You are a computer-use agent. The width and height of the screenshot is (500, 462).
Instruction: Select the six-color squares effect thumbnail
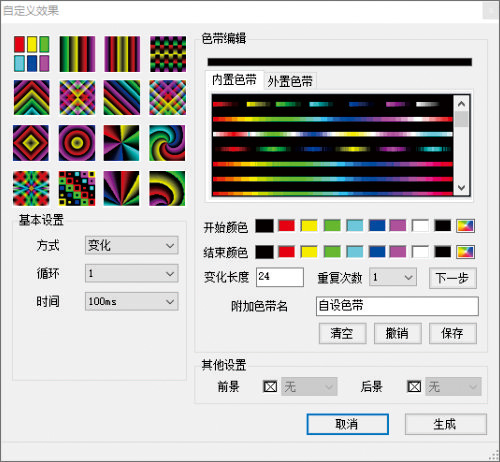[x=32, y=54]
